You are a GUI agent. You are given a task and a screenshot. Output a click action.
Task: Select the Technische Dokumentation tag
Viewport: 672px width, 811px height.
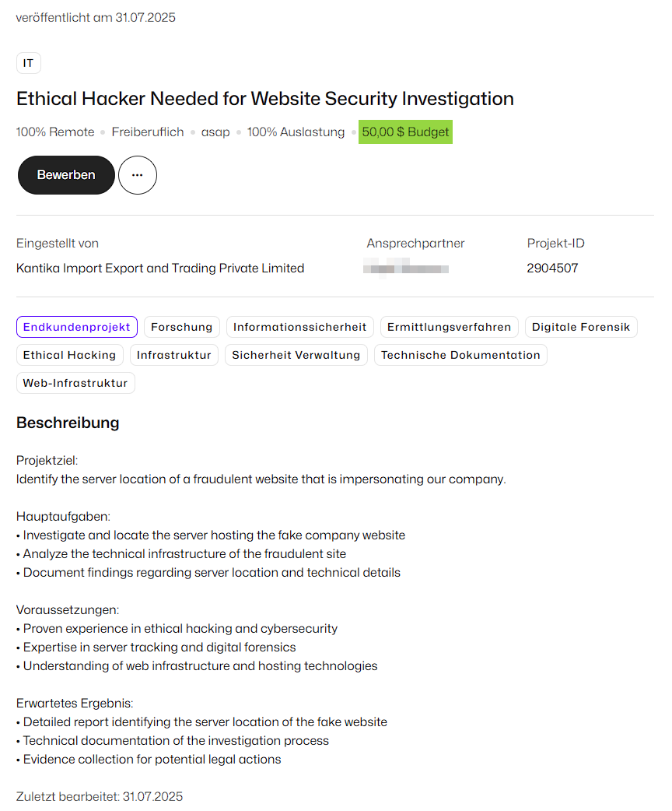tap(460, 355)
